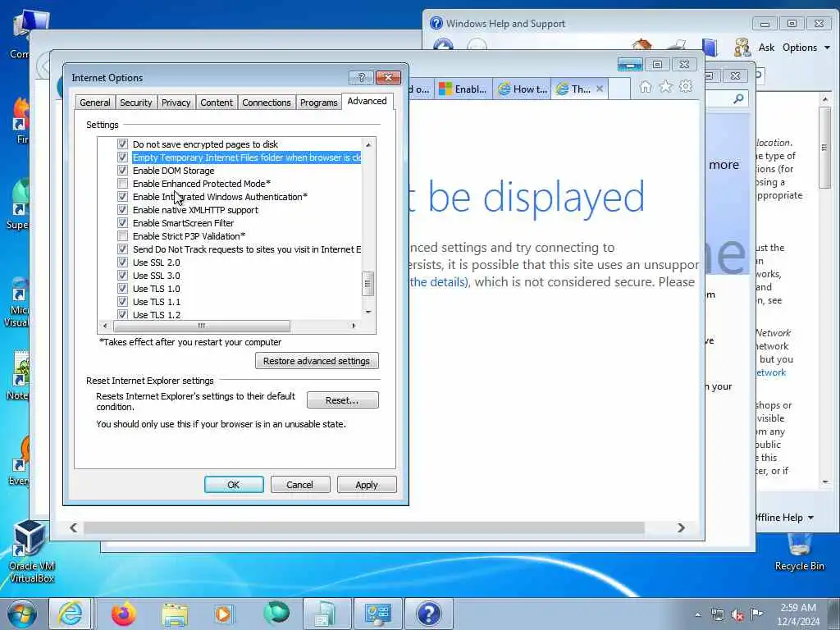This screenshot has width=840, height=630.
Task: Click settings list horizontal scroll right arrow
Action: (354, 326)
